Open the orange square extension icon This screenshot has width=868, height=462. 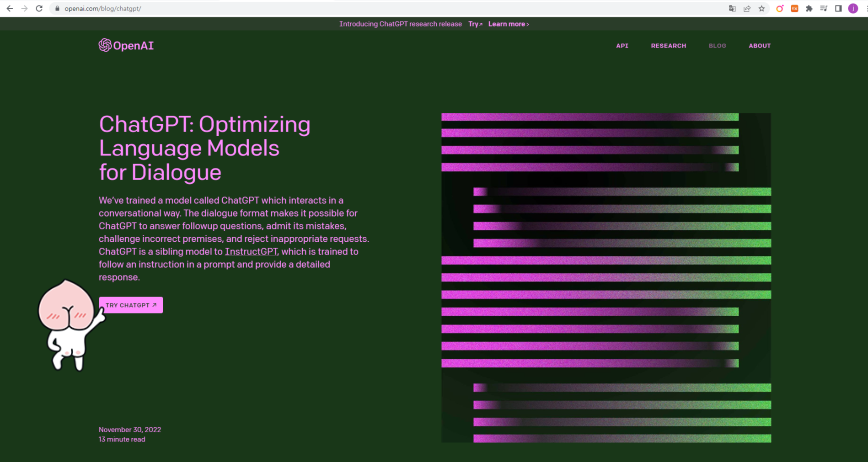(795, 8)
